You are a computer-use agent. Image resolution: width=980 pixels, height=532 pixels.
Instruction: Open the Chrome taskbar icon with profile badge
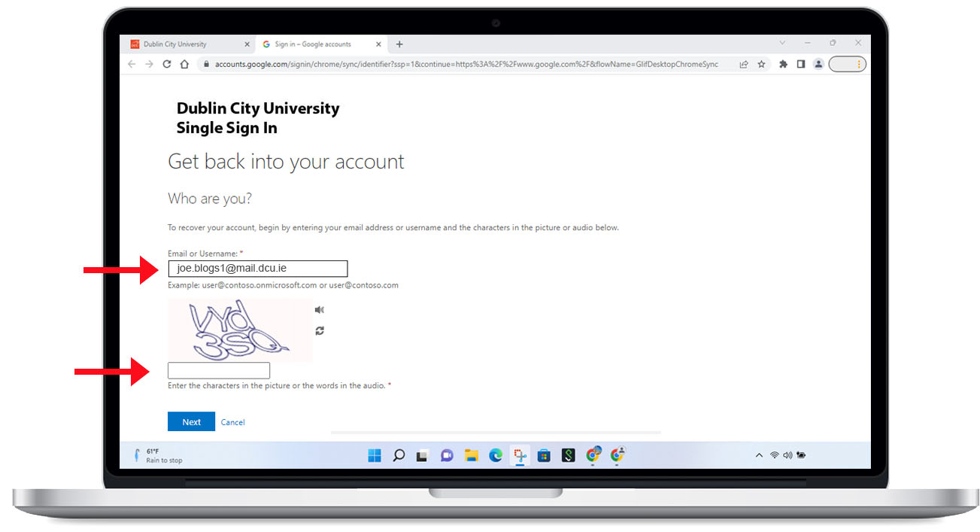click(618, 454)
